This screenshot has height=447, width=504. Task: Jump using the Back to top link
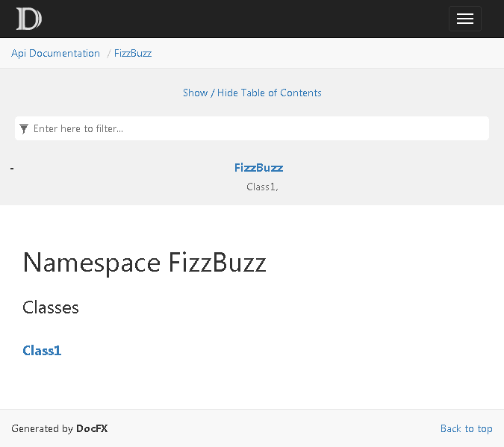[x=466, y=428]
